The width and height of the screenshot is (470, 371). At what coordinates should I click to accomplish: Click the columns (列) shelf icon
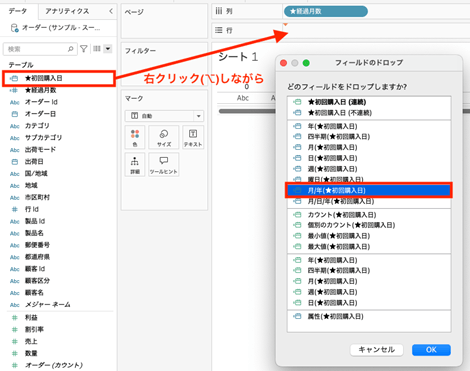point(219,11)
